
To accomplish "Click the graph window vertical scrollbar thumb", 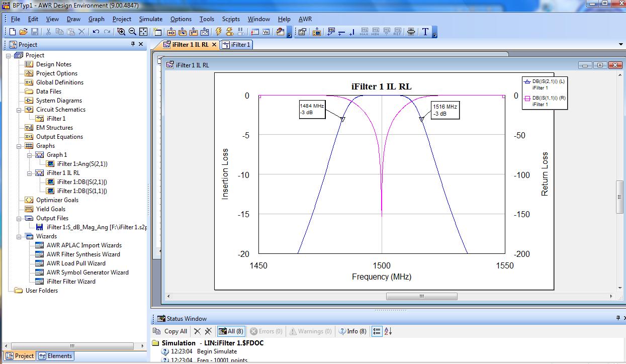I will pyautogui.click(x=619, y=197).
